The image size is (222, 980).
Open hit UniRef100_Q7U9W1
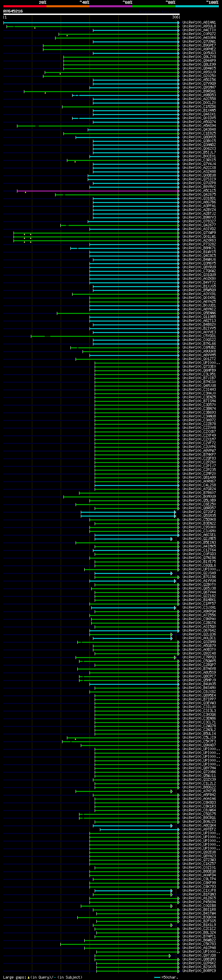pos(199,41)
